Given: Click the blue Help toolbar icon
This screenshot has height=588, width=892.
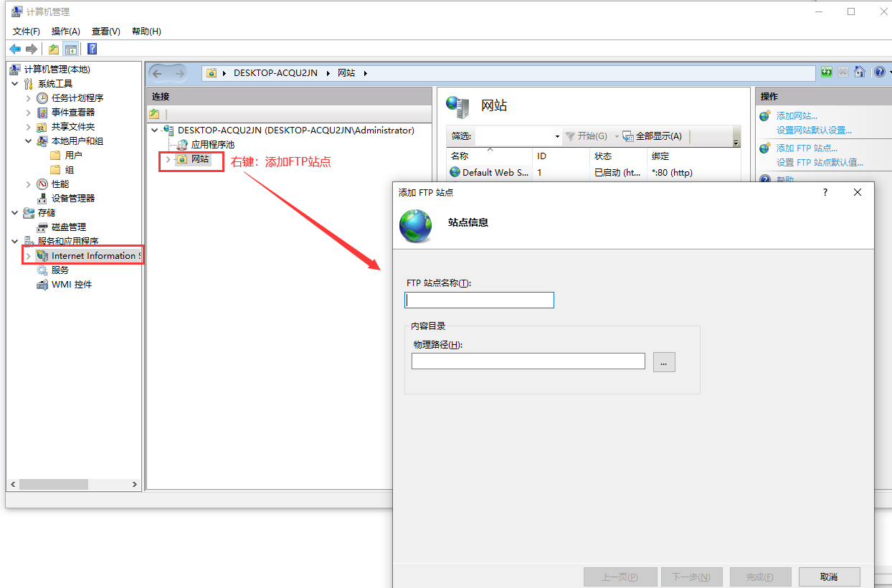Looking at the screenshot, I should (x=92, y=49).
